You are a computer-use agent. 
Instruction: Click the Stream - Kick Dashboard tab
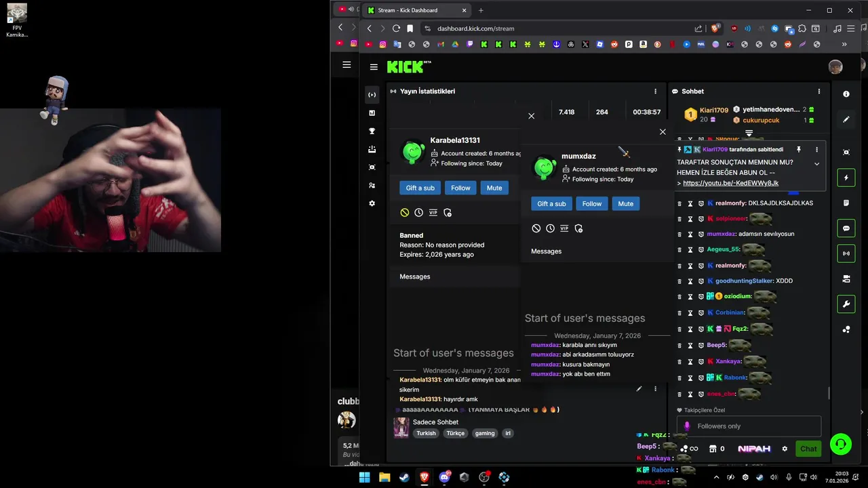click(417, 10)
